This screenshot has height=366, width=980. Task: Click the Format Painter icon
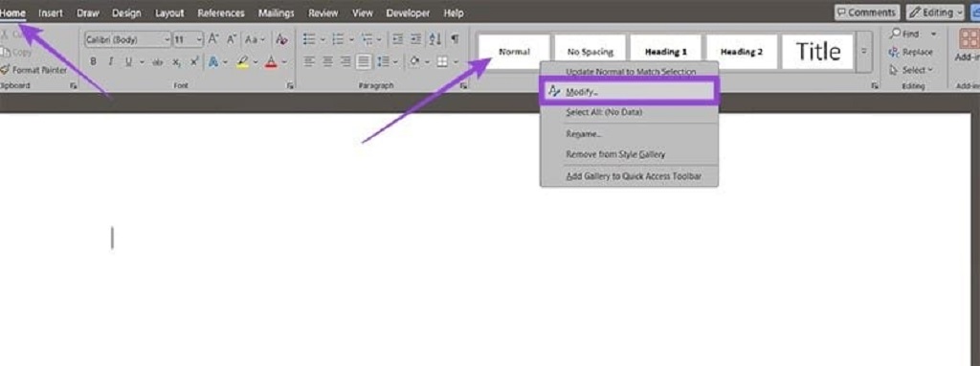(5, 70)
